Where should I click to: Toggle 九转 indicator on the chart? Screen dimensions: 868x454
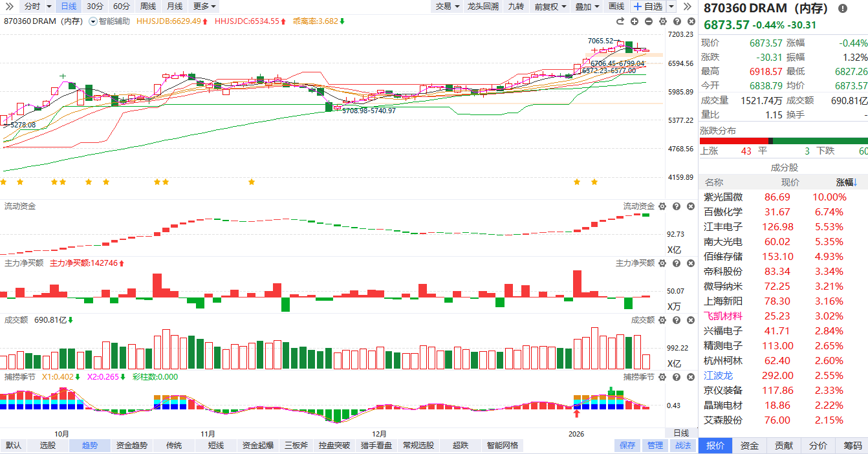click(x=515, y=6)
